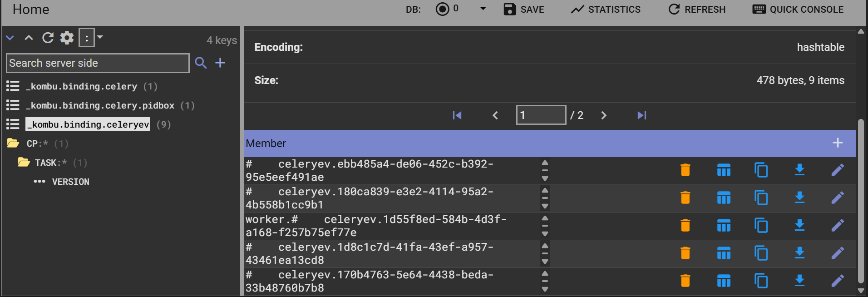This screenshot has height=297, width=868.
Task: Collapse the CP:* folder
Action: (x=13, y=144)
